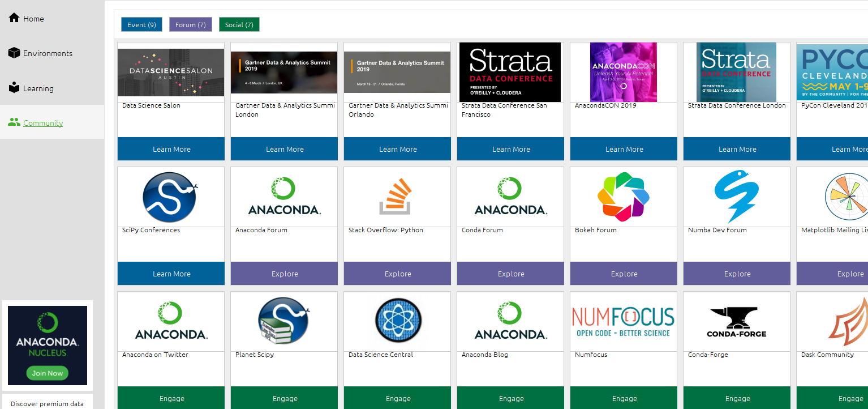The image size is (868, 409).
Task: Click Explore under Bokeh Forum
Action: [624, 274]
